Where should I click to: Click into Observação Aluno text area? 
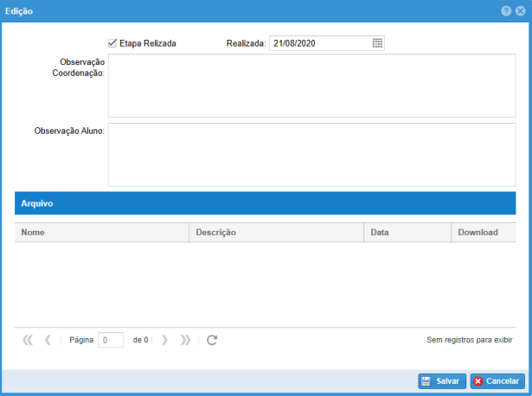pyautogui.click(x=311, y=154)
